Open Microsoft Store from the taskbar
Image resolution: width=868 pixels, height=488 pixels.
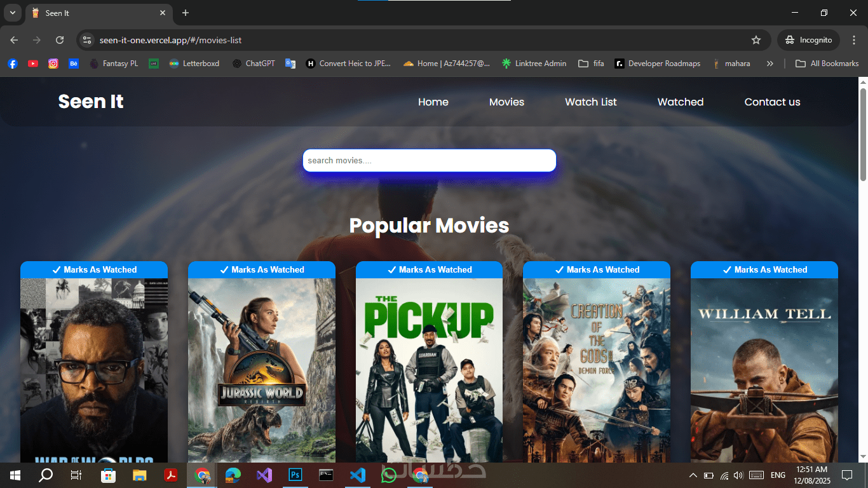(x=108, y=475)
